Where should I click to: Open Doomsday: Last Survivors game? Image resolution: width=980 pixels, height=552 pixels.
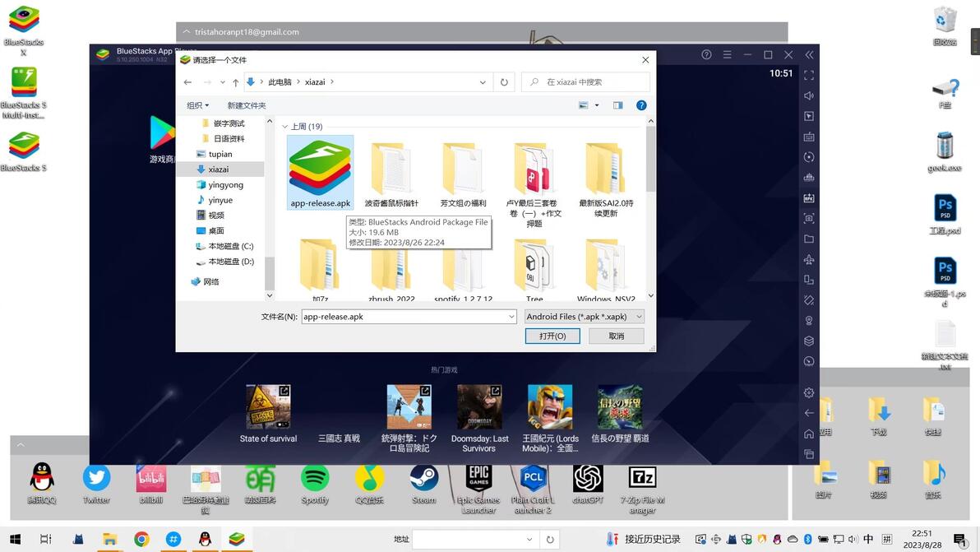(x=479, y=418)
